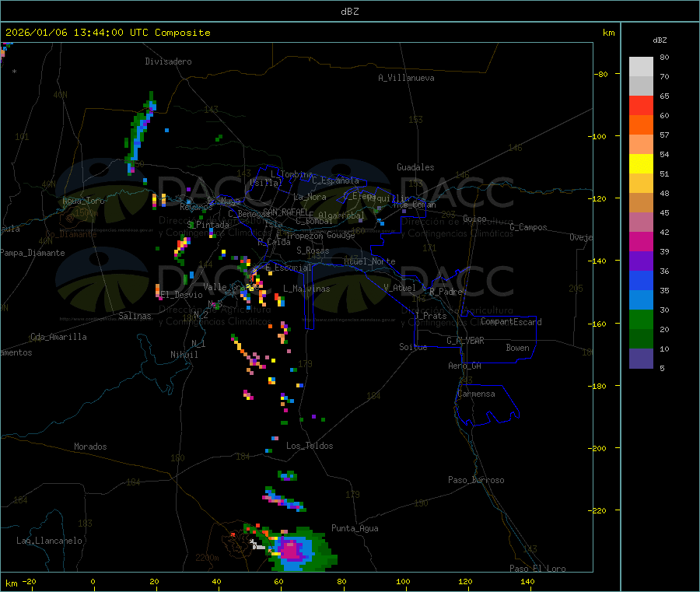Click the Carmensa location label
700x592 pixels.
pyautogui.click(x=476, y=394)
